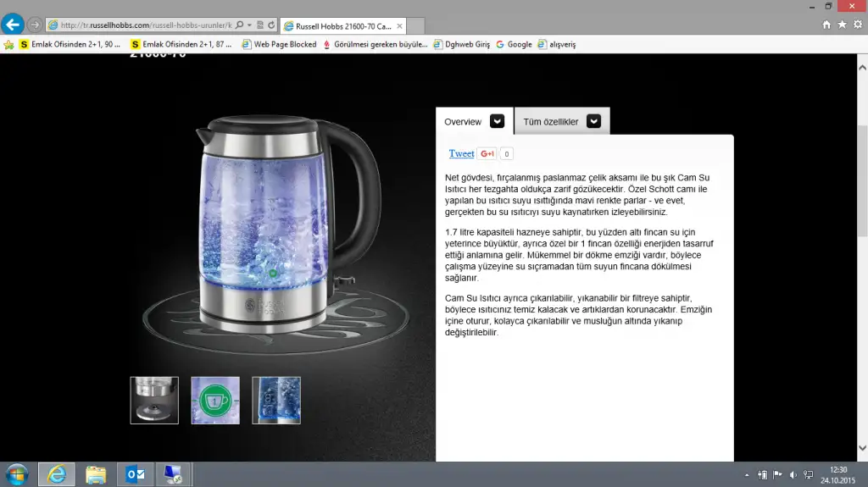Image resolution: width=868 pixels, height=487 pixels.
Task: Open File Explorer from the taskbar
Action: (95, 474)
